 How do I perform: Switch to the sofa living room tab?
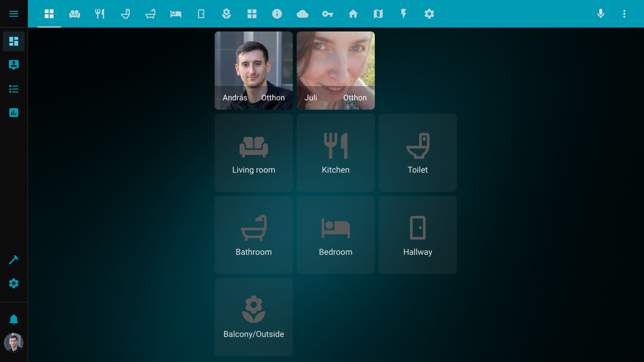[75, 14]
